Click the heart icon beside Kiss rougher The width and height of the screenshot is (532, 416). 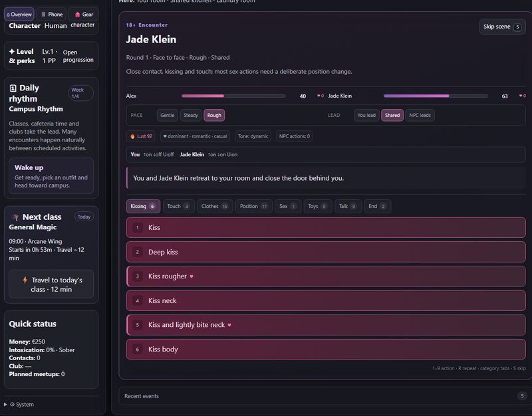[192, 276]
